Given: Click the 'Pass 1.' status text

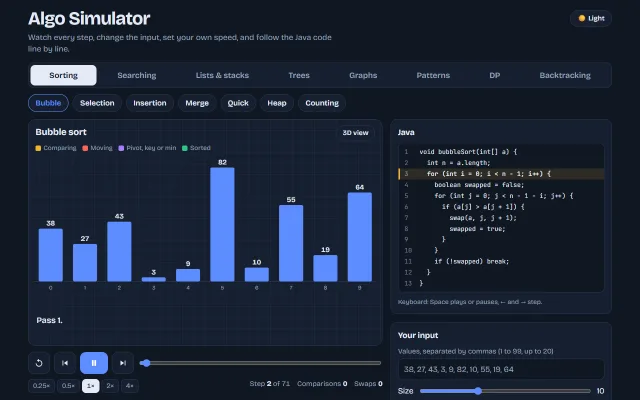Looking at the screenshot, I should coord(49,320).
